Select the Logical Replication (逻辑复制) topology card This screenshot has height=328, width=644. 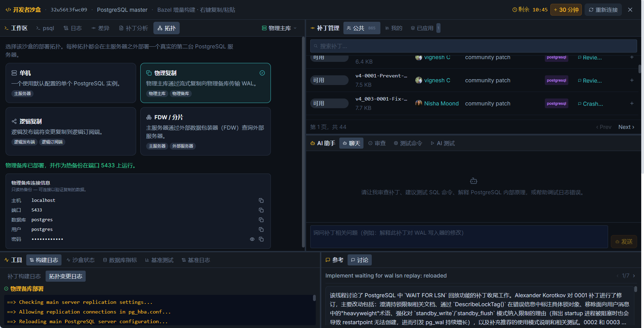click(71, 131)
